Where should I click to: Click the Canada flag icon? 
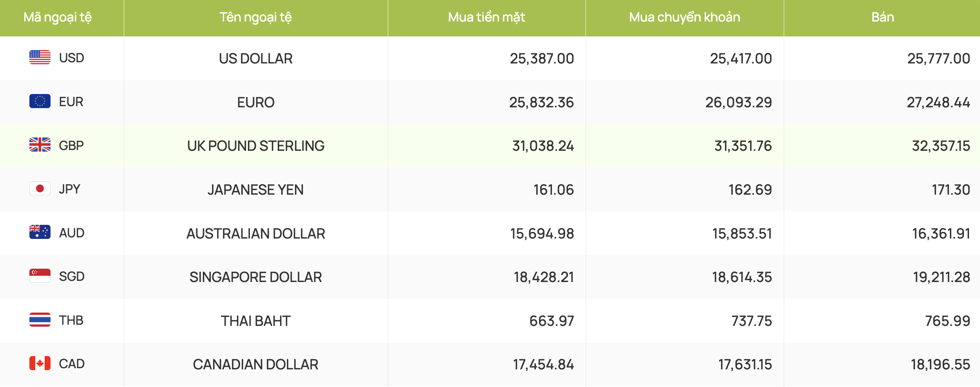(40, 363)
